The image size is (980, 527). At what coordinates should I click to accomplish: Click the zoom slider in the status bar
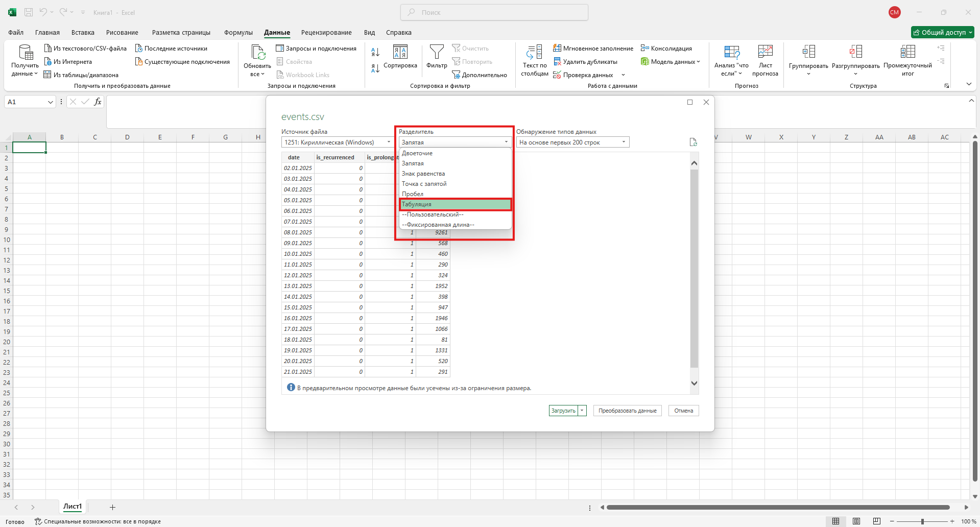coord(922,521)
